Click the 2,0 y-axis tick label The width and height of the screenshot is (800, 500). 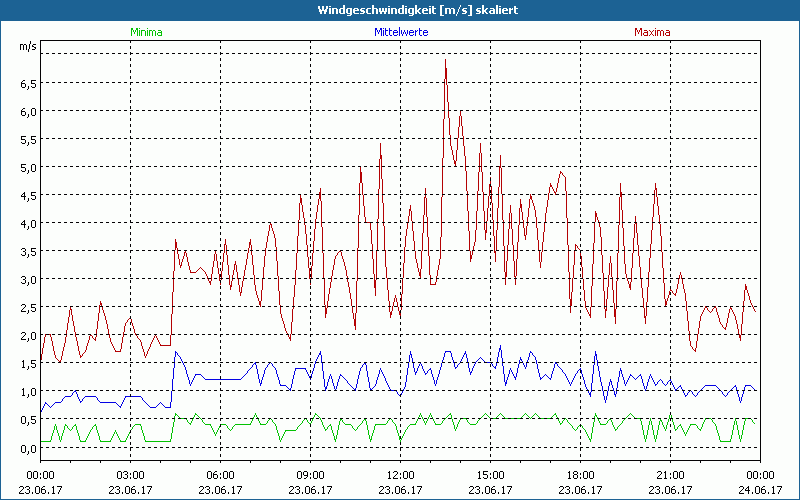pos(28,336)
